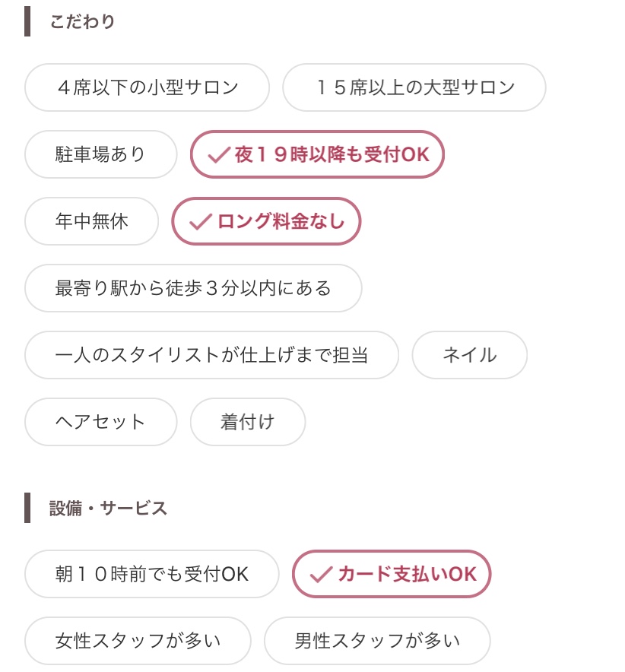Enable the 駐車場あり filter
This screenshot has height=672, width=625.
[x=100, y=155]
